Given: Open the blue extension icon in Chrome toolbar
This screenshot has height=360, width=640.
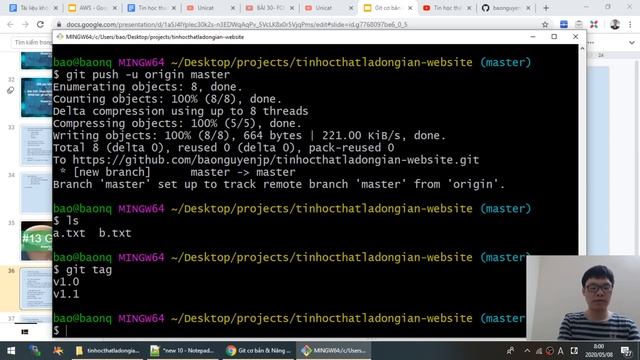Looking at the screenshot, I should point(564,24).
